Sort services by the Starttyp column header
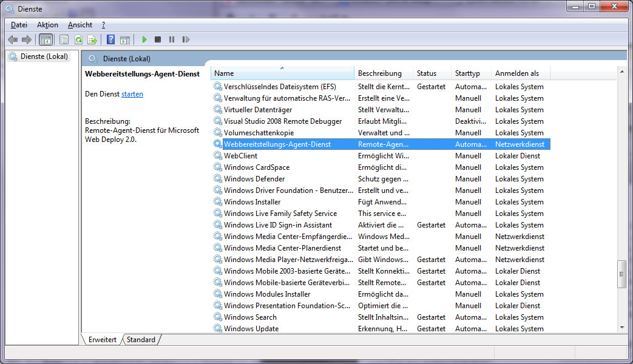 [467, 73]
